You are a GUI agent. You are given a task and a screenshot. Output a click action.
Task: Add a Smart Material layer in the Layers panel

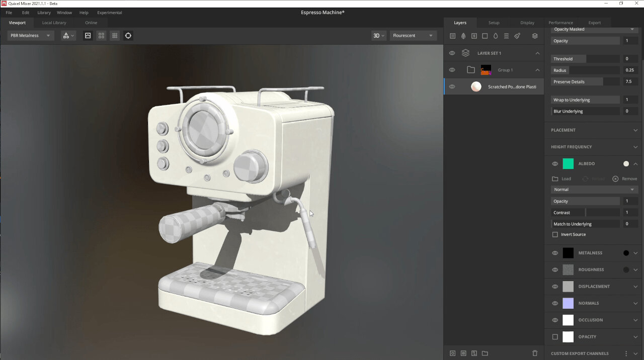tap(474, 36)
